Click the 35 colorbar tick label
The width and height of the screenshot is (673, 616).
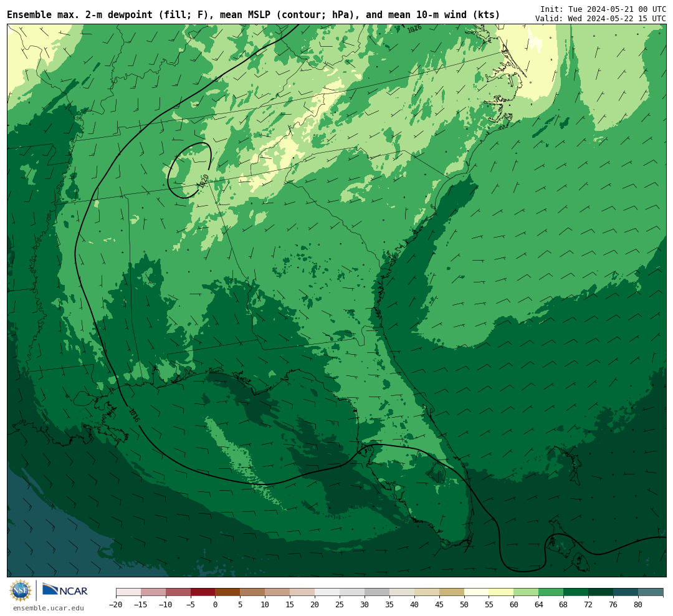click(389, 605)
